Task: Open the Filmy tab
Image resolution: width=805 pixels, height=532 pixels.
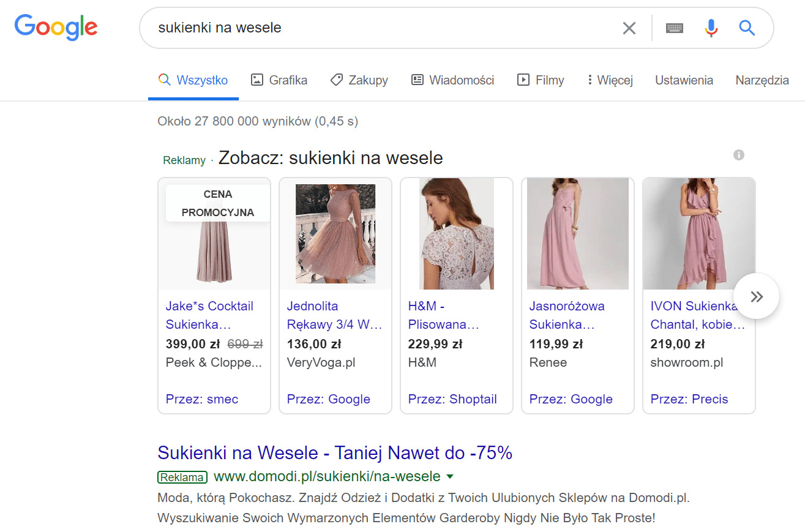Action: tap(541, 80)
